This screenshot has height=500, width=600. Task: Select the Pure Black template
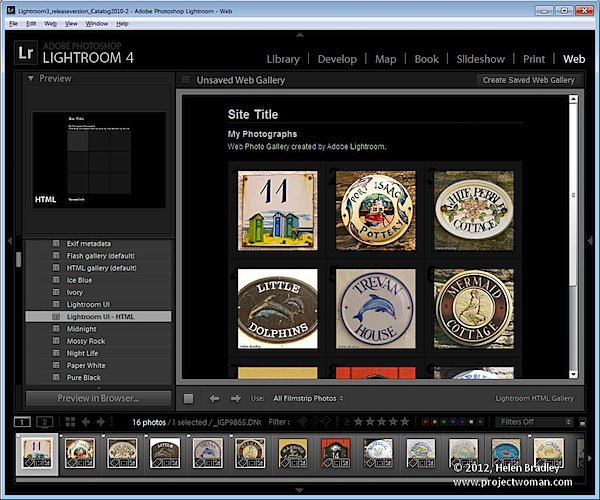pos(98,378)
